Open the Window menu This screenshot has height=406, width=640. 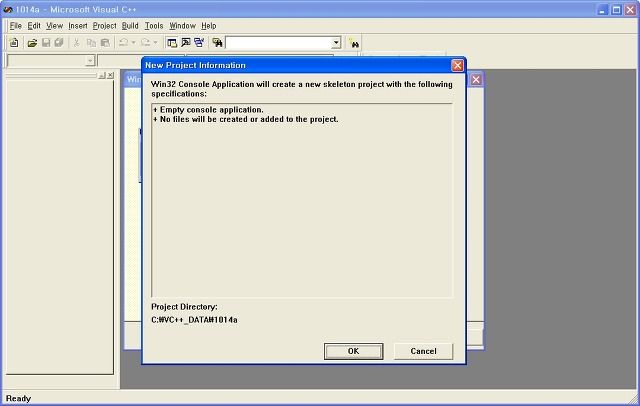pos(182,26)
